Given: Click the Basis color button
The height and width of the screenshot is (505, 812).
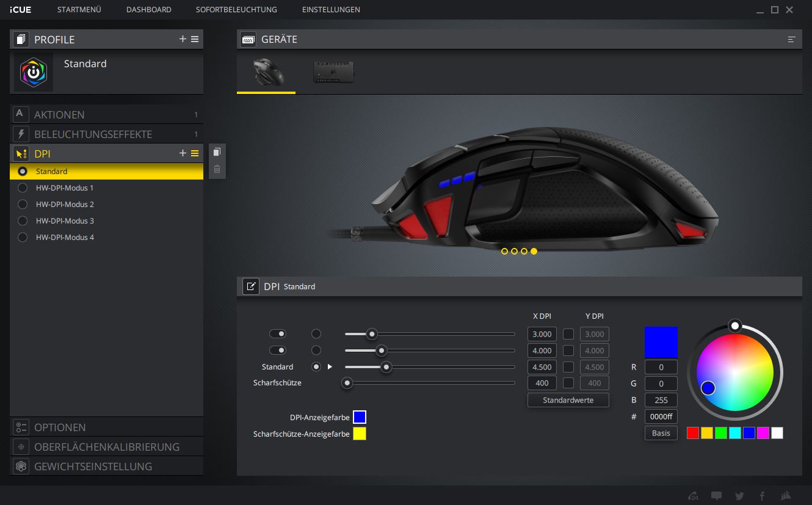Looking at the screenshot, I should pyautogui.click(x=661, y=433).
